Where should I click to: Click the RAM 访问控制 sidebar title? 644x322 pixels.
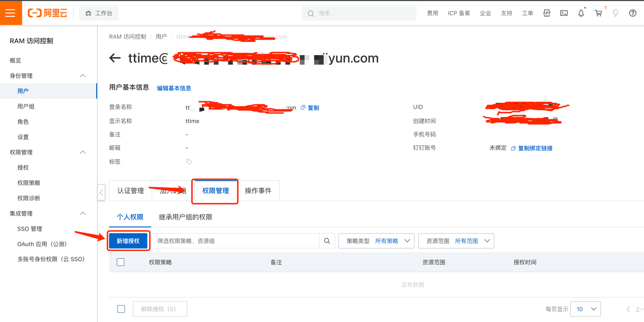click(32, 41)
